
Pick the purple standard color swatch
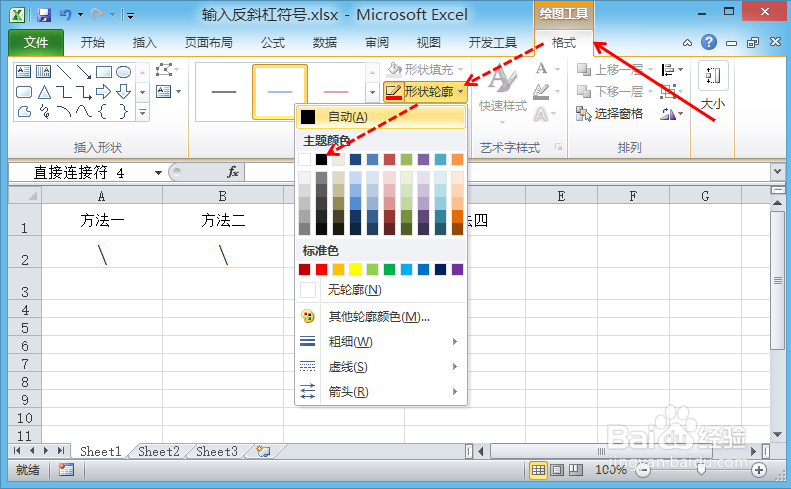click(x=457, y=269)
